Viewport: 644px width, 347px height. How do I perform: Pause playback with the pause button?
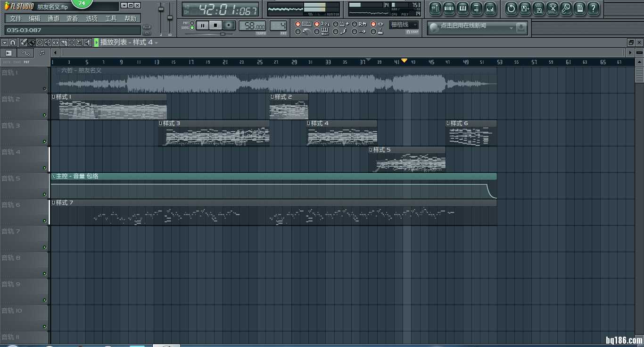(x=202, y=25)
